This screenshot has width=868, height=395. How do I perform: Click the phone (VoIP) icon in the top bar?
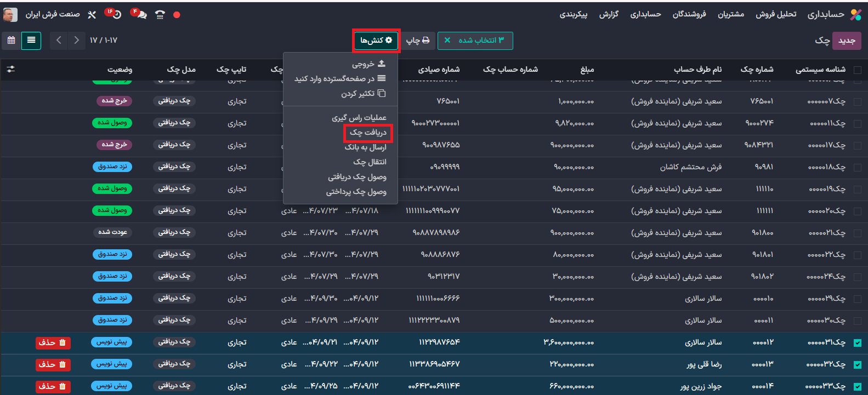tap(160, 15)
